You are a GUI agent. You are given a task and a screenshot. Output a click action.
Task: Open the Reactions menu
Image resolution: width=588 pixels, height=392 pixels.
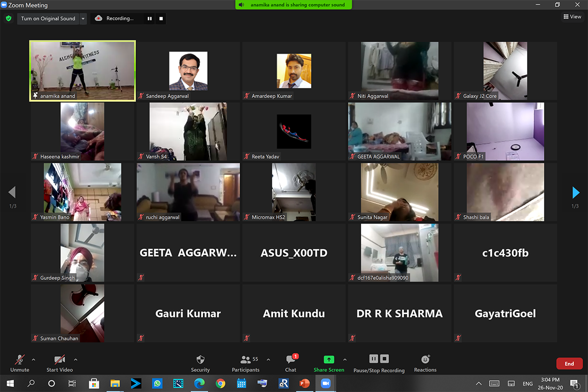pos(425,363)
